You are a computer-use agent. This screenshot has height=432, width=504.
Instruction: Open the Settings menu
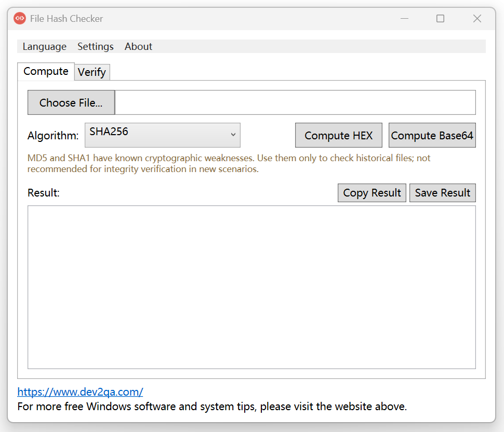(96, 47)
